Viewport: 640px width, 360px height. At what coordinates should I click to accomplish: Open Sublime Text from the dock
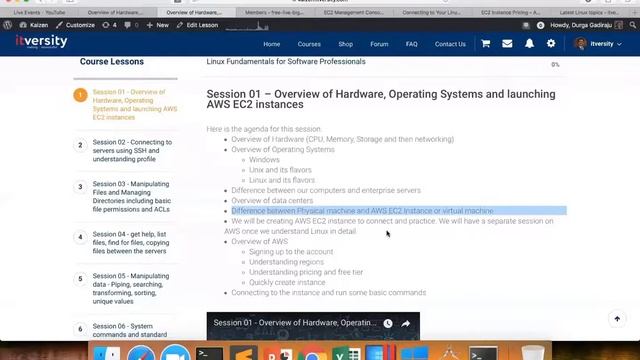tap(243, 353)
